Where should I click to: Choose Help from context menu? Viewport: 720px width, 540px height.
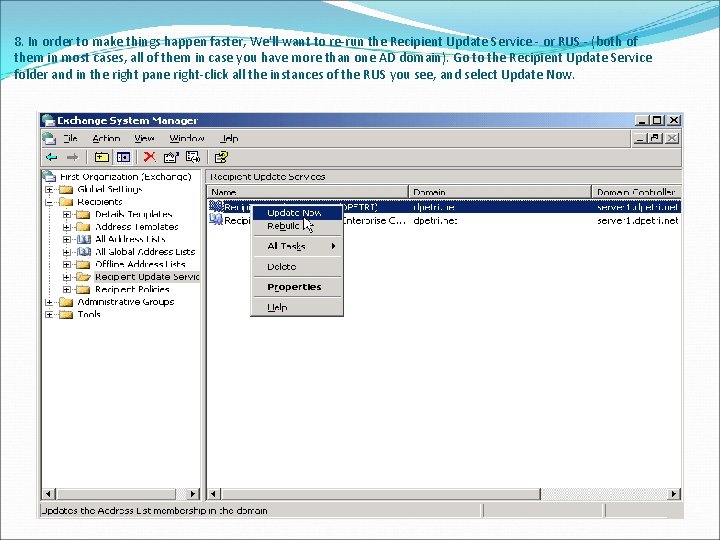click(x=297, y=307)
